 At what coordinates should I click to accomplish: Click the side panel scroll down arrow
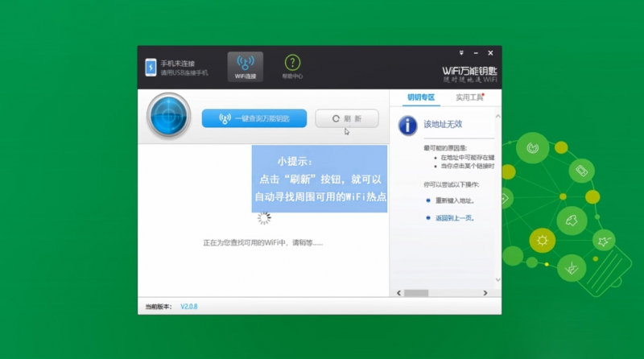pos(497,280)
